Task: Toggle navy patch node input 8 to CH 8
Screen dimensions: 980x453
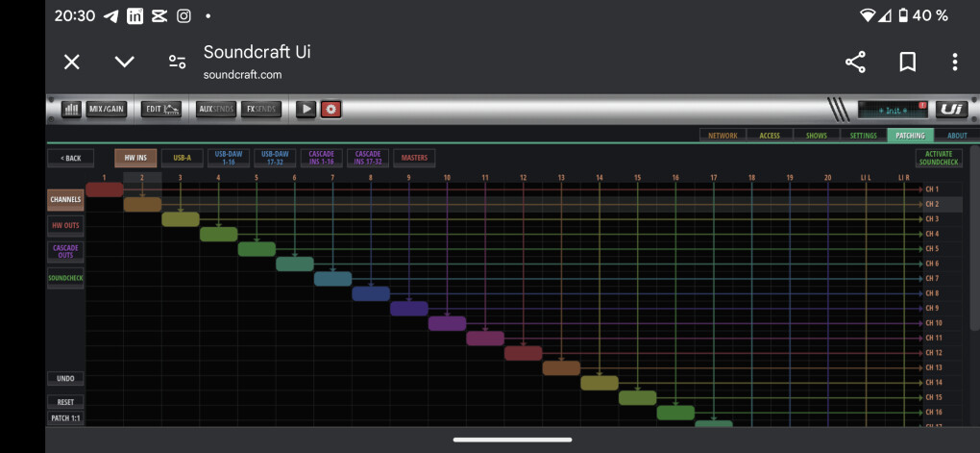Action: (x=371, y=293)
